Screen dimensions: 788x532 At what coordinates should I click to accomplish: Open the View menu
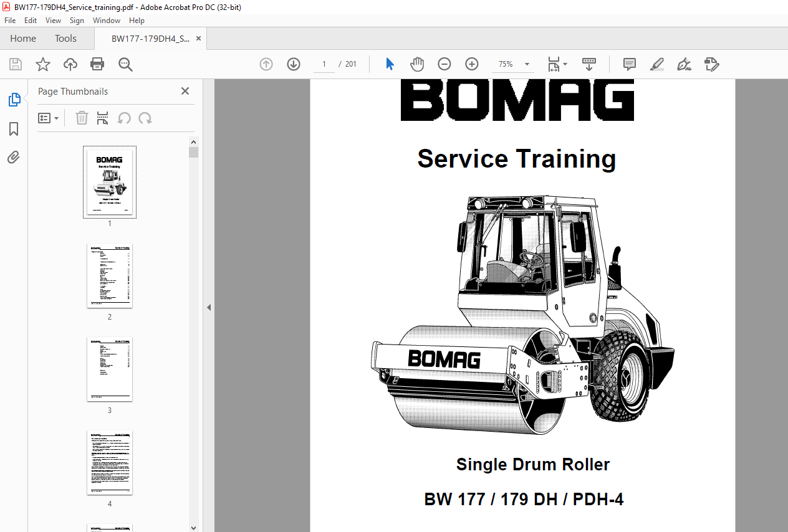(53, 21)
